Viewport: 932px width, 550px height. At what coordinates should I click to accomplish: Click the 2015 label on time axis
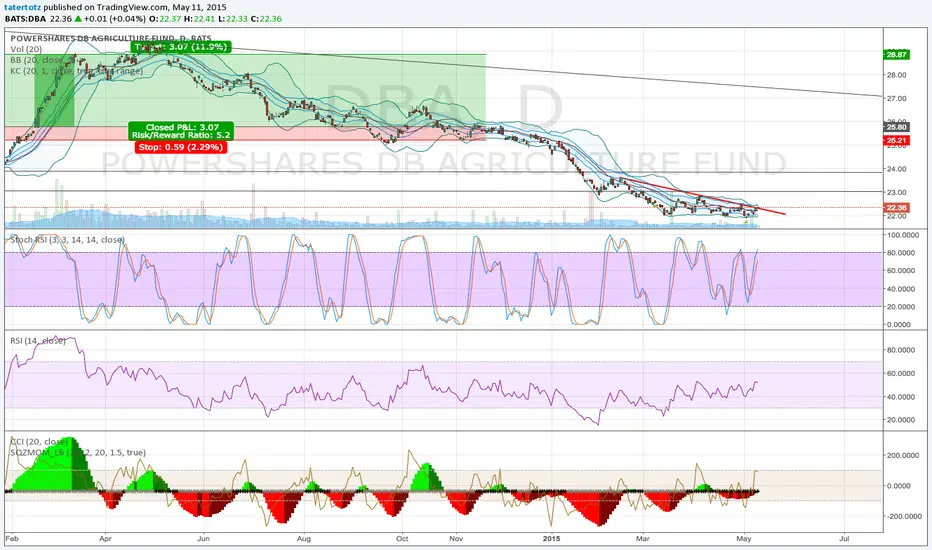tap(552, 539)
